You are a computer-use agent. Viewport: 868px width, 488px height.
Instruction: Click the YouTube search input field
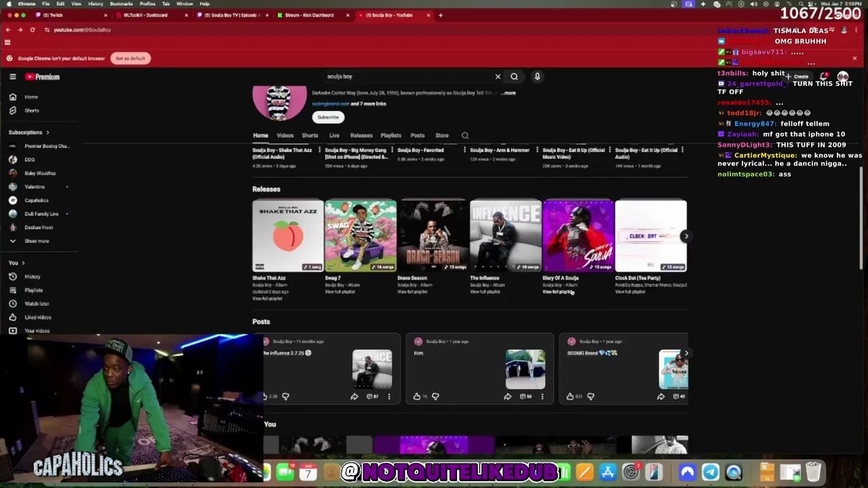click(407, 77)
